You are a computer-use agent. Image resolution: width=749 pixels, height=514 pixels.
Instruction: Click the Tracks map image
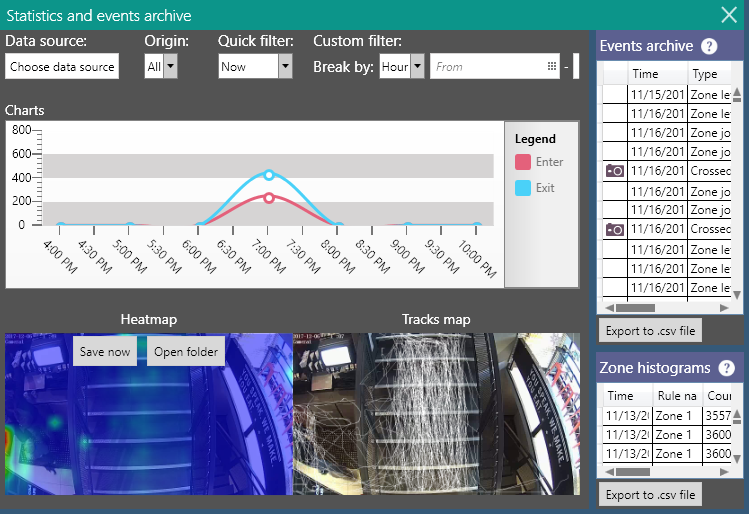pyautogui.click(x=436, y=414)
